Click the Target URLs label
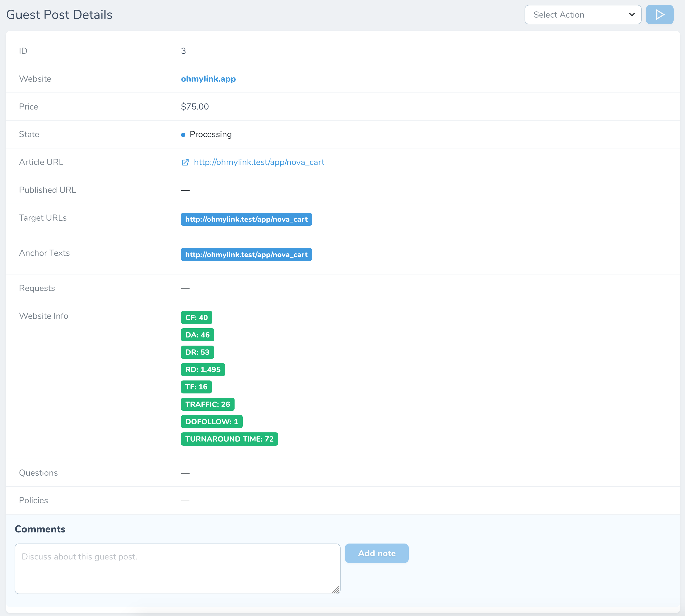The image size is (685, 616). 43,218
